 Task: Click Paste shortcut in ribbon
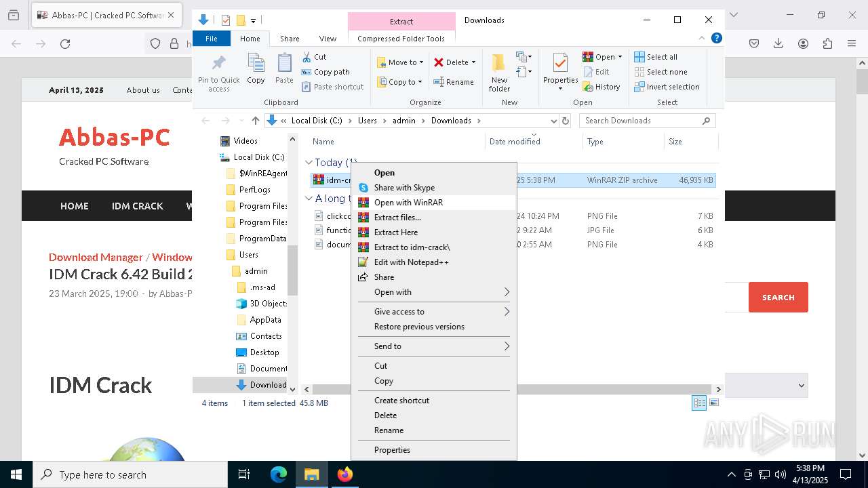coord(332,87)
